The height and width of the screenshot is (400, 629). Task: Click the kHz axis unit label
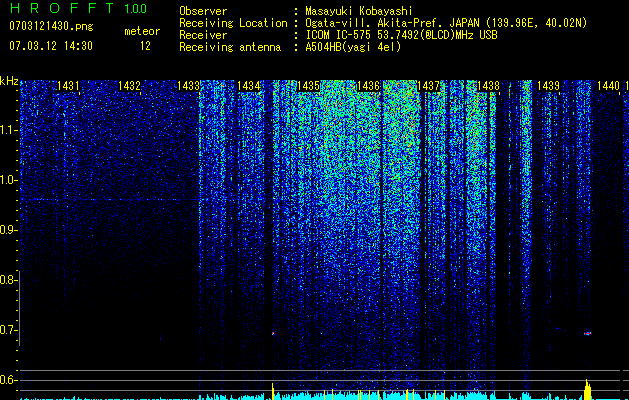point(9,81)
